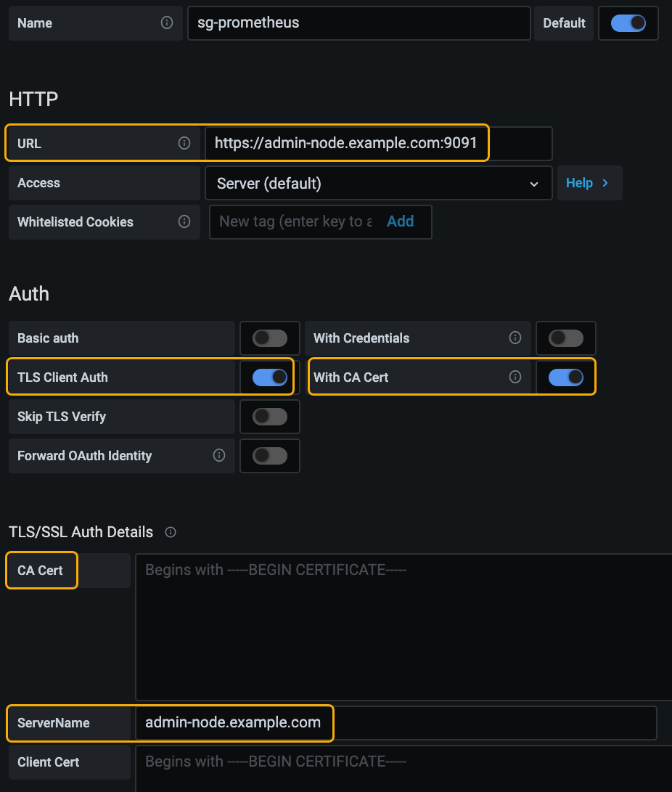This screenshot has height=792, width=672.
Task: Click the URL field info icon
Action: point(184,143)
